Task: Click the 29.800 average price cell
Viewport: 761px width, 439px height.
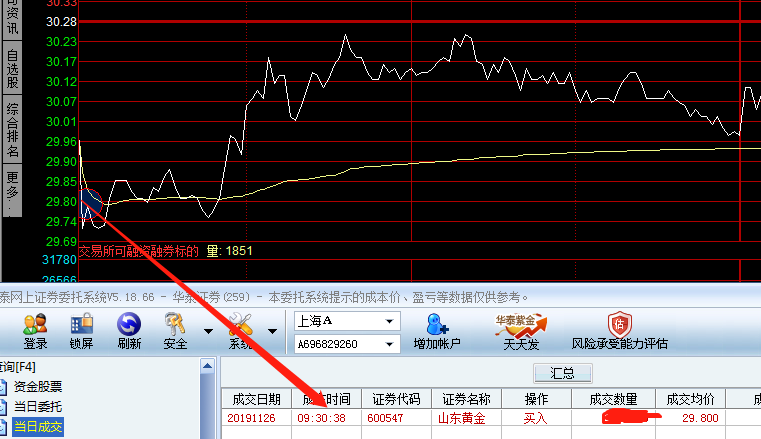Action: click(700, 418)
